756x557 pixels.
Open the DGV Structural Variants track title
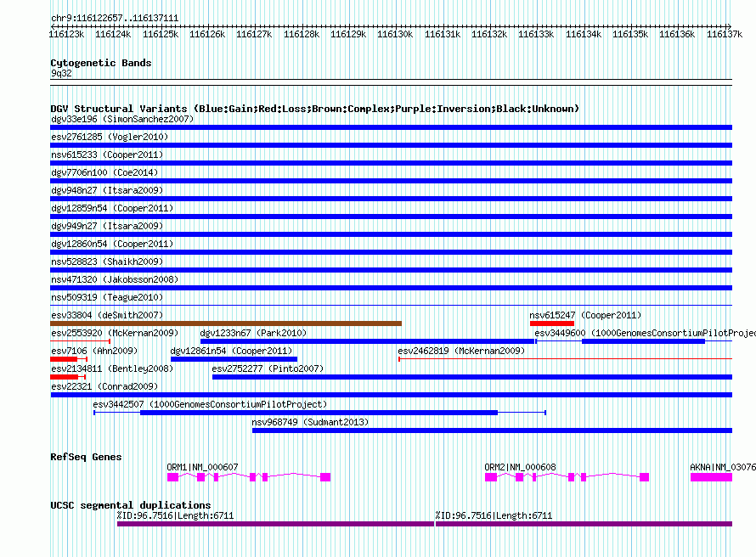[x=315, y=109]
